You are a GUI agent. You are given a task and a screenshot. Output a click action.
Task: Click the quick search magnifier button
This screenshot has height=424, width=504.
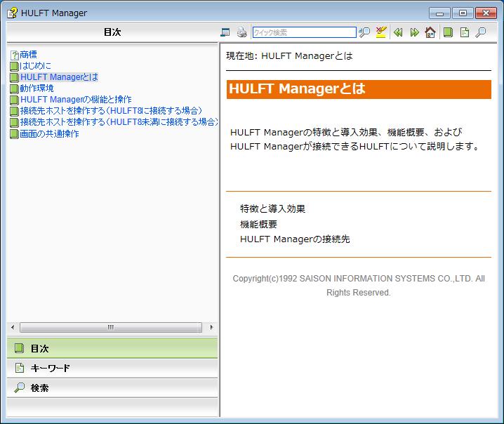(364, 32)
